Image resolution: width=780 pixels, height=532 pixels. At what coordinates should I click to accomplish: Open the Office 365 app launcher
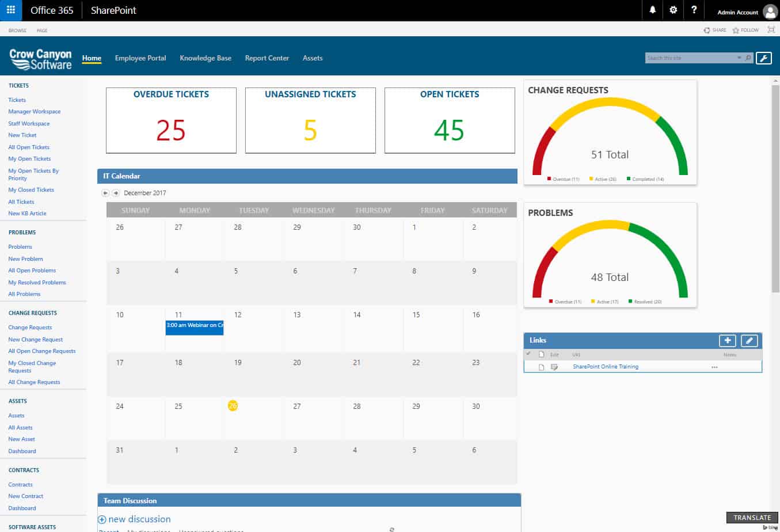[x=10, y=10]
